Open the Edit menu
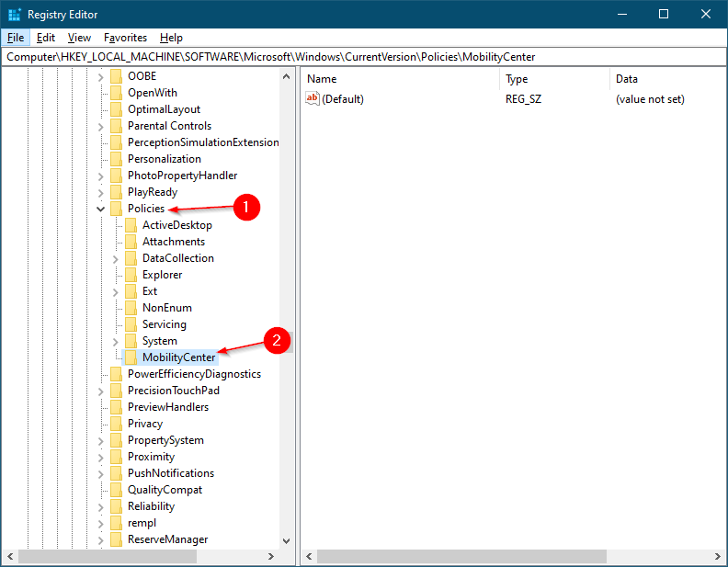The image size is (728, 567). coord(46,38)
